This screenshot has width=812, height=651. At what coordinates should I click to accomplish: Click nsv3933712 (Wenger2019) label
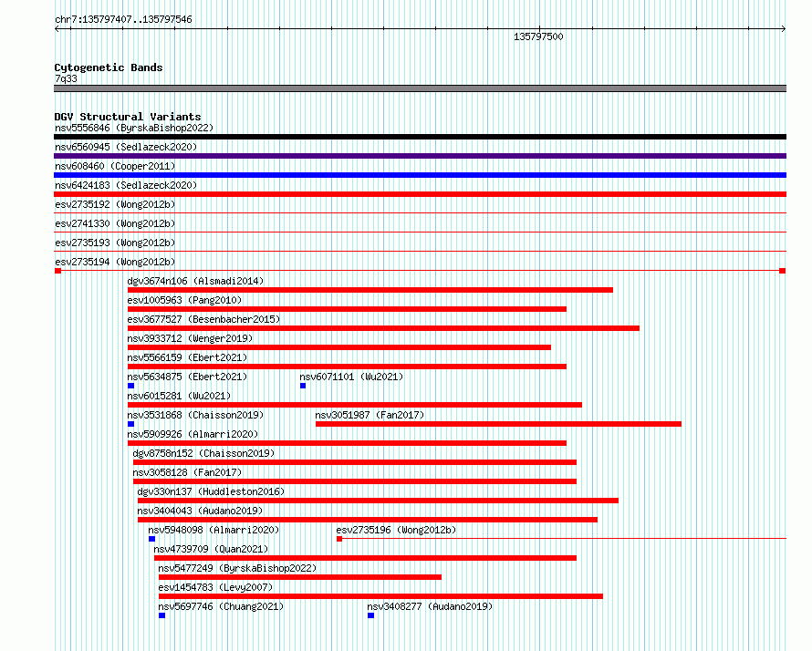click(190, 338)
